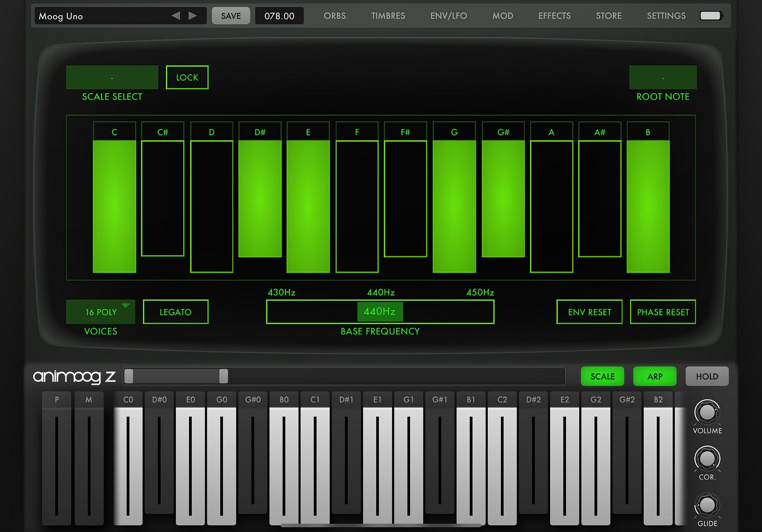
Task: Click the P pitch strip
Action: 57,458
